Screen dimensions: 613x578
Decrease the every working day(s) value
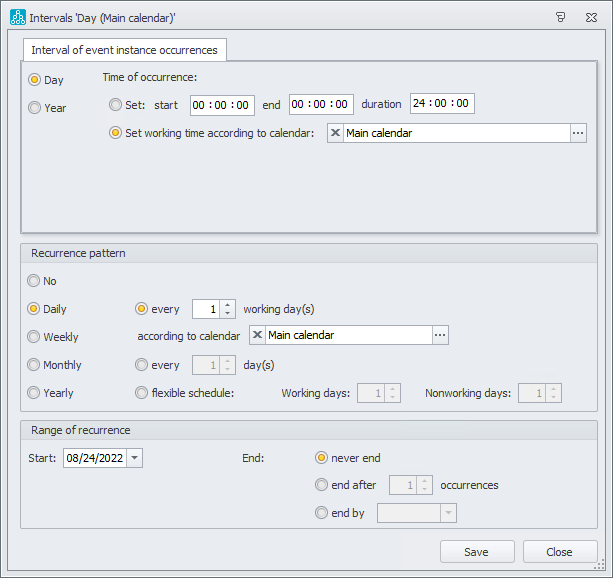tap(228, 314)
